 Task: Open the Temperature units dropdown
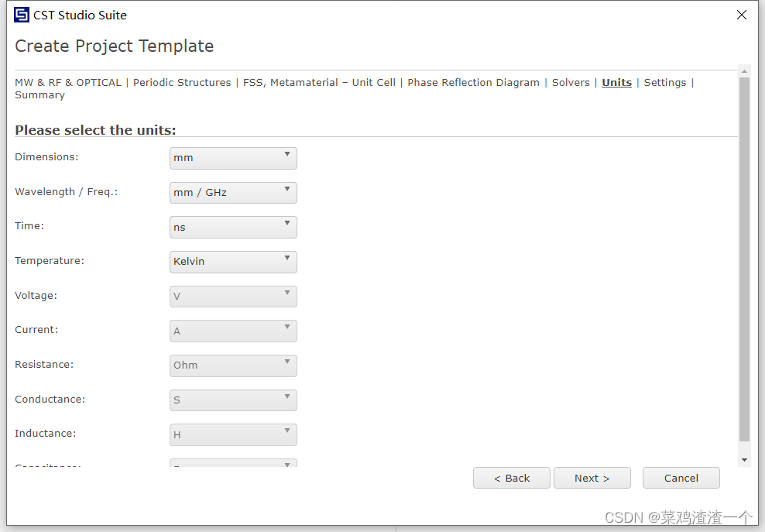233,262
